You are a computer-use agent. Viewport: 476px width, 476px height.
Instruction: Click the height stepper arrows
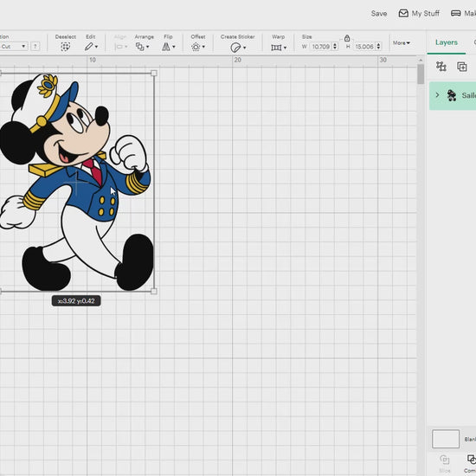tap(378, 47)
